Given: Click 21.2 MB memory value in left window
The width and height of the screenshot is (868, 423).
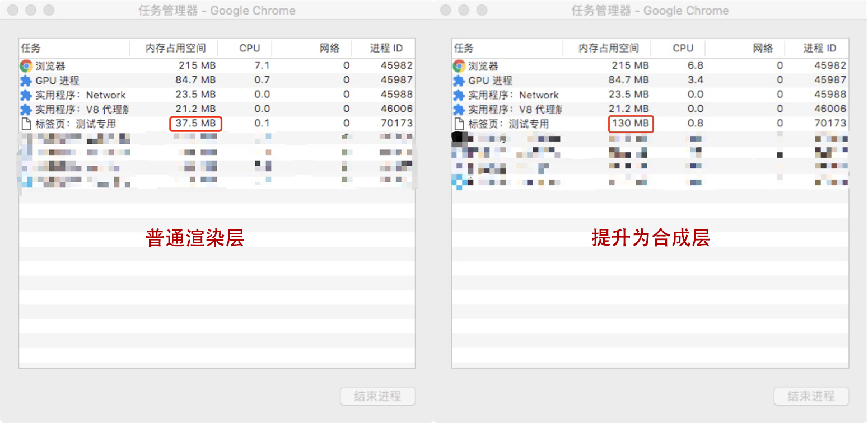Looking at the screenshot, I should [195, 109].
